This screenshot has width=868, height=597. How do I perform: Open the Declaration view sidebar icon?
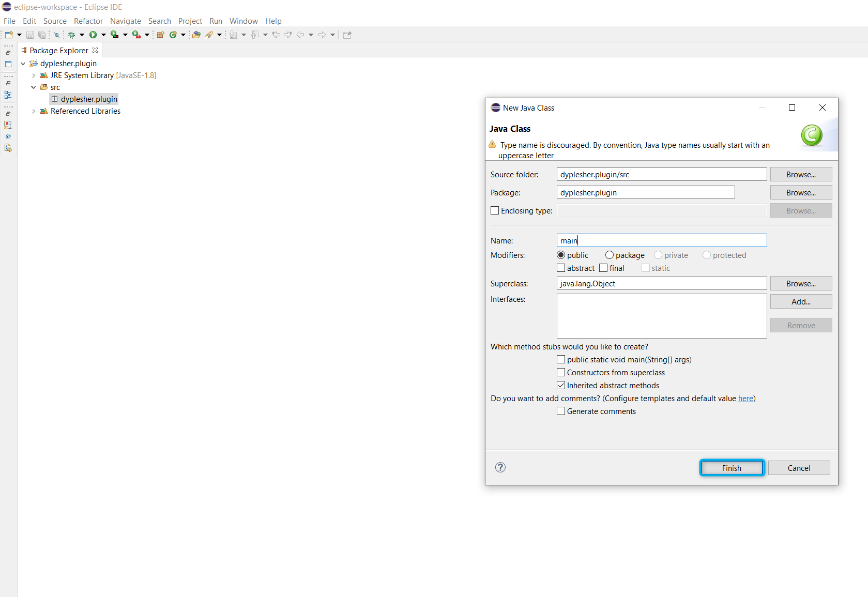tap(8, 148)
